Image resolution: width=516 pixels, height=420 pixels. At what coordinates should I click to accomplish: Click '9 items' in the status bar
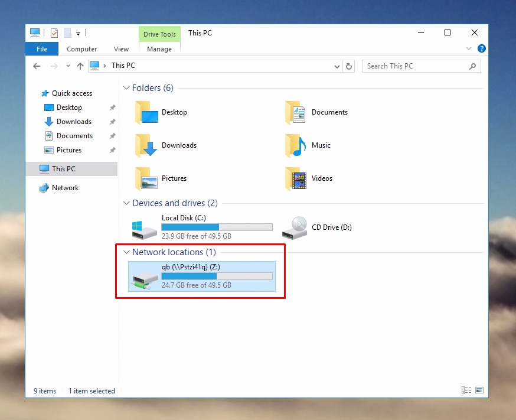tap(45, 391)
